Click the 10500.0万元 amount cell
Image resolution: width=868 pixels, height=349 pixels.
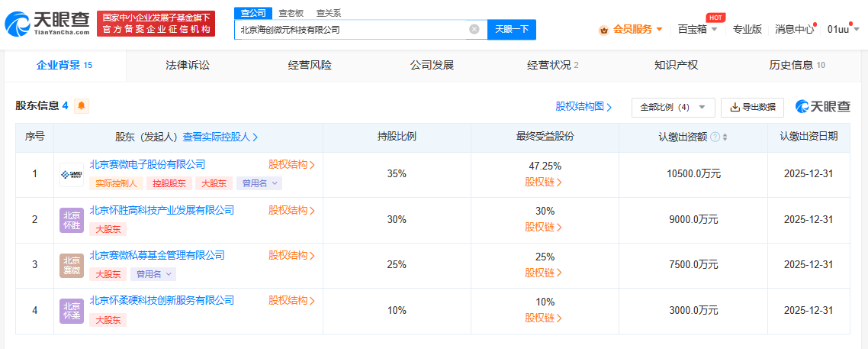(x=693, y=173)
